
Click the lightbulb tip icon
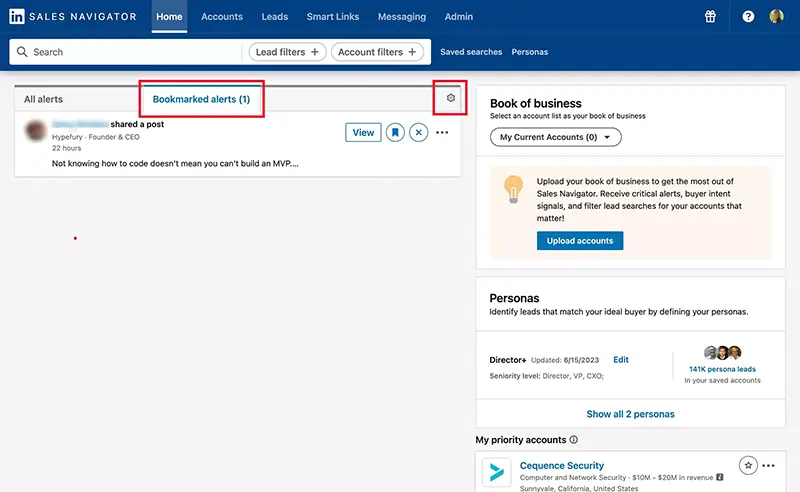click(513, 189)
